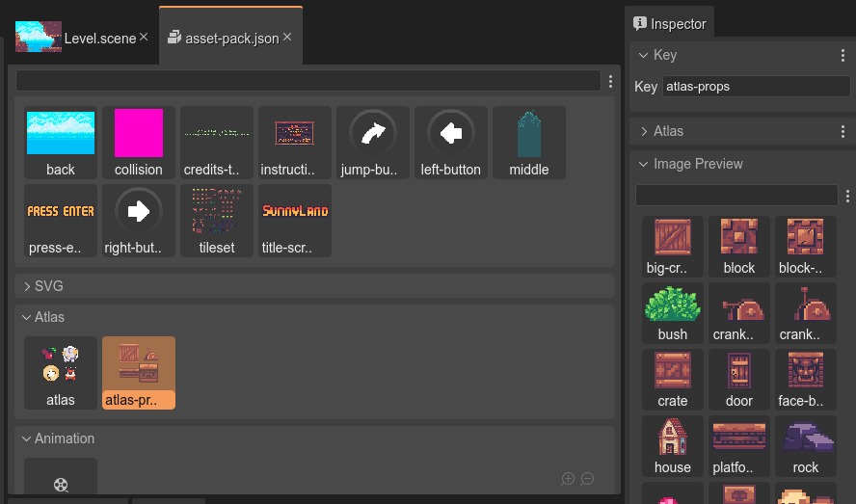
Task: Select the right-button asset icon
Action: coord(139,221)
